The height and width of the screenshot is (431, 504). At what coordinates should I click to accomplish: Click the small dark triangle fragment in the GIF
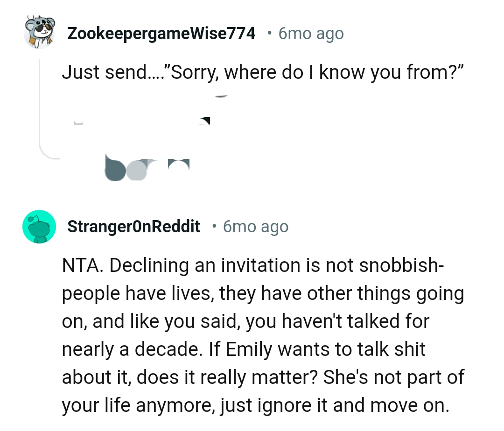pos(204,120)
